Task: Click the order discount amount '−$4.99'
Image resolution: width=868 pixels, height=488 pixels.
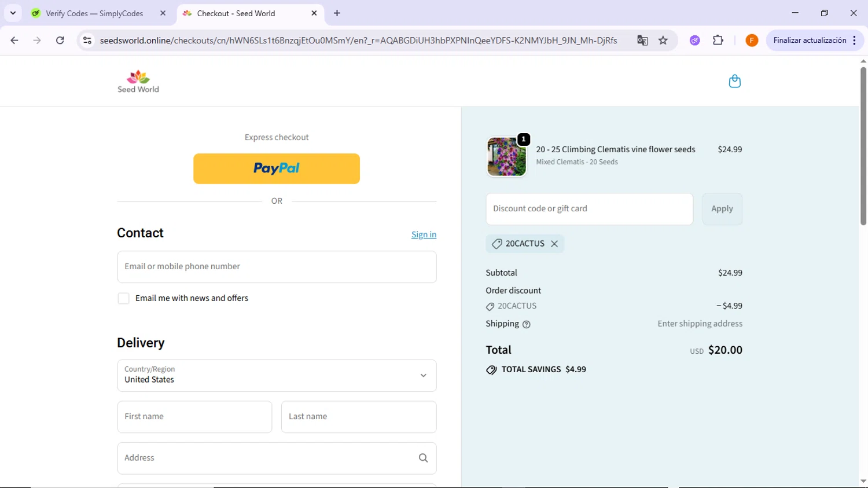Action: click(729, 306)
